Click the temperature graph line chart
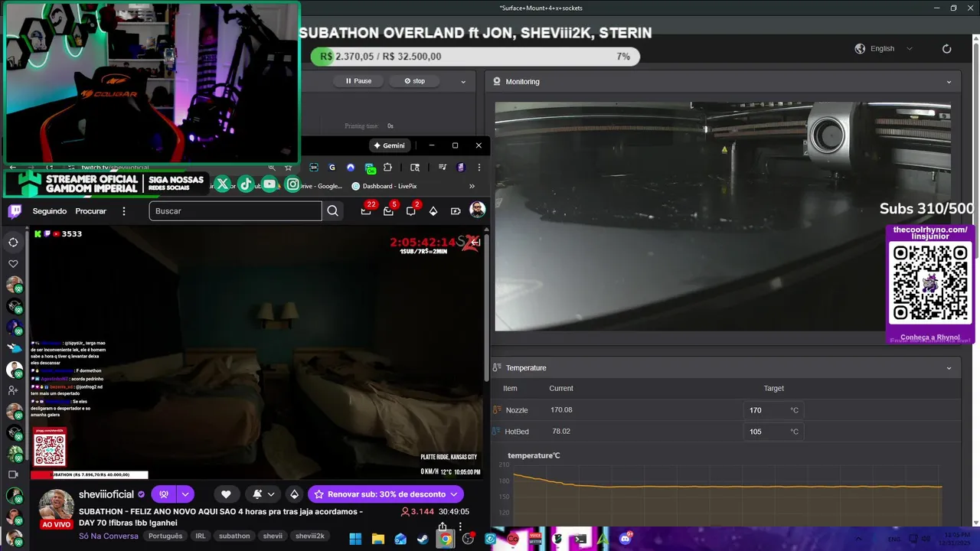Viewport: 980px width, 551px height. pyautogui.click(x=727, y=494)
